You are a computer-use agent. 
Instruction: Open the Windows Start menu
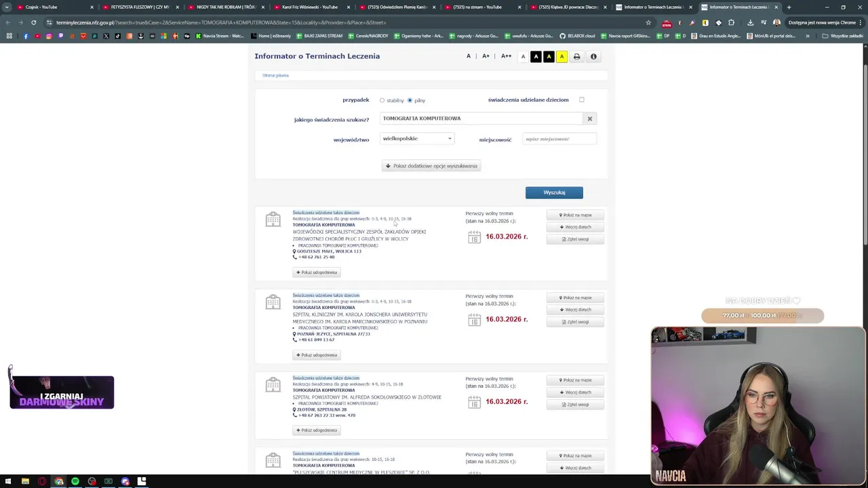9,481
